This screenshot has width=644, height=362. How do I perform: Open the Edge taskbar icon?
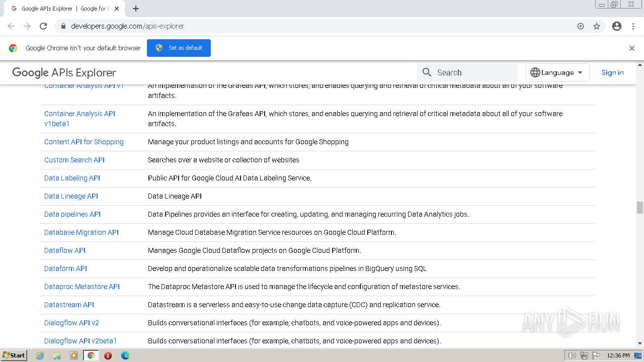pos(125,355)
